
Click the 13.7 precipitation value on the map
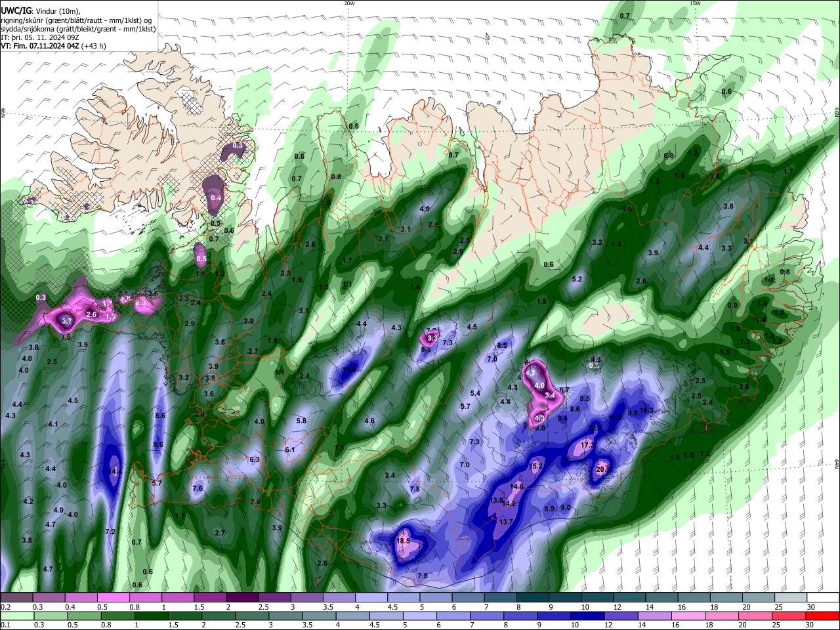(506, 522)
